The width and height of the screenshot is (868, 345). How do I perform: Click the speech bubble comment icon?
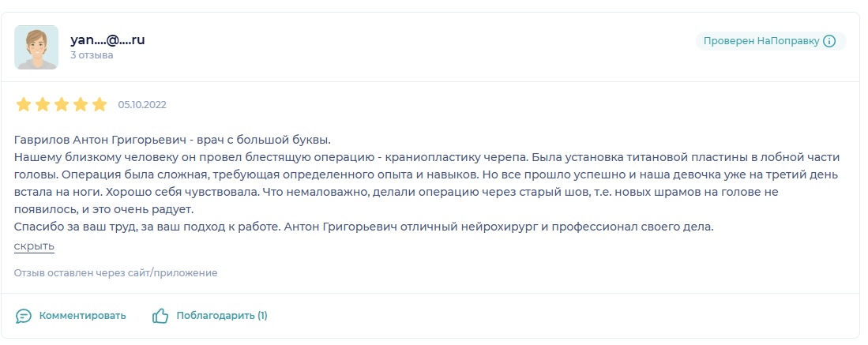(24, 316)
